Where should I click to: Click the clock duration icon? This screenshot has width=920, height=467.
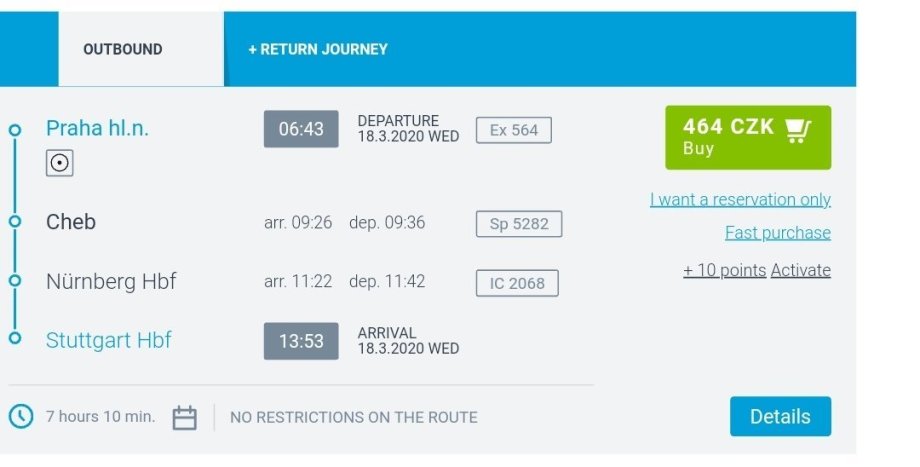click(x=21, y=416)
